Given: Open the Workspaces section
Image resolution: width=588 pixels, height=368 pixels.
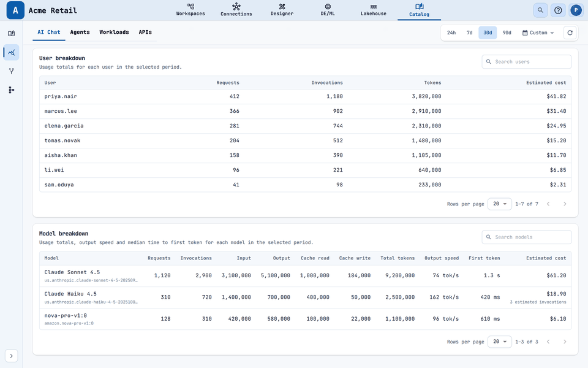Looking at the screenshot, I should [x=190, y=10].
